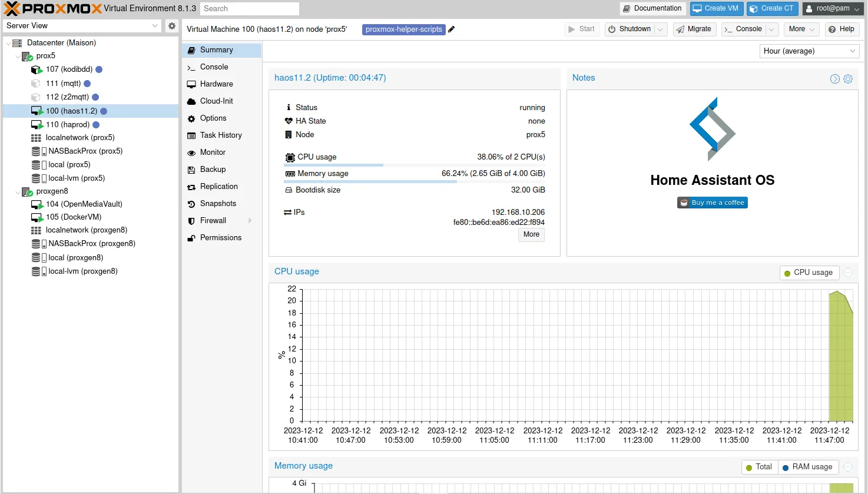Toggle the RAM usage series legend
Image resolution: width=868 pixels, height=494 pixels.
[x=808, y=466]
